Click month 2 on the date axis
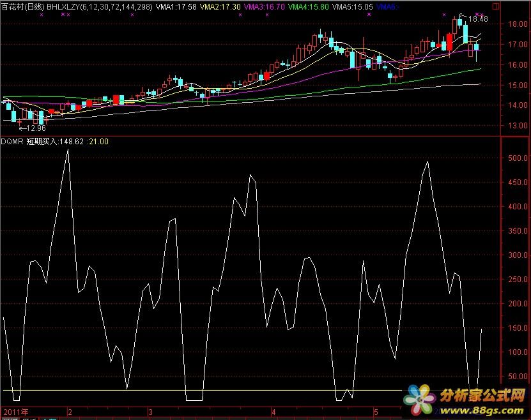The height and width of the screenshot is (420, 531). click(x=70, y=412)
